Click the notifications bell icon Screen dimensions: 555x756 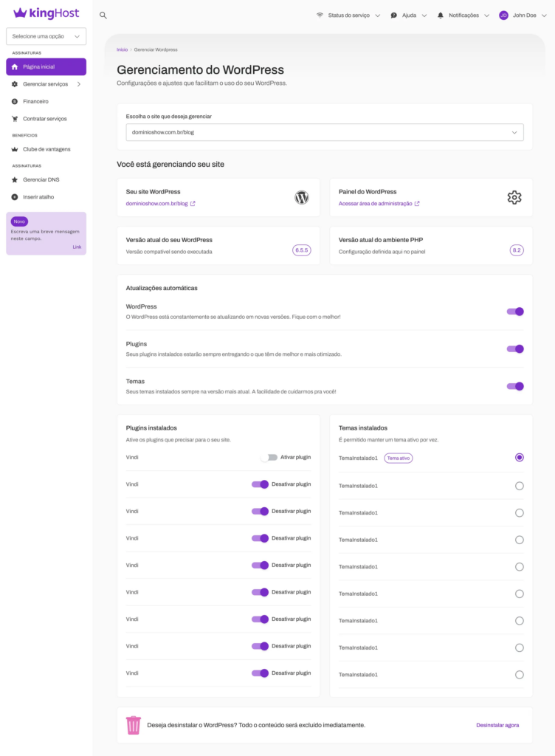coord(441,15)
